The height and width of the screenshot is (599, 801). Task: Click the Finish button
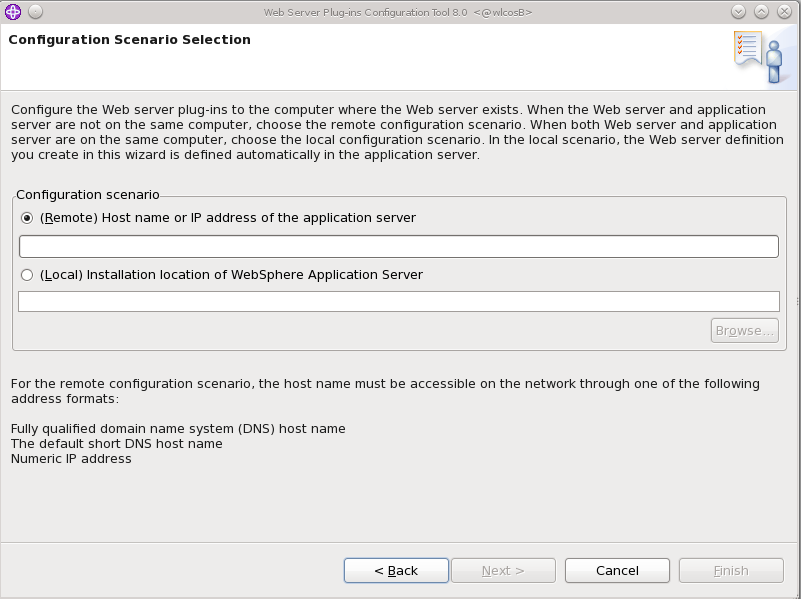(x=731, y=570)
